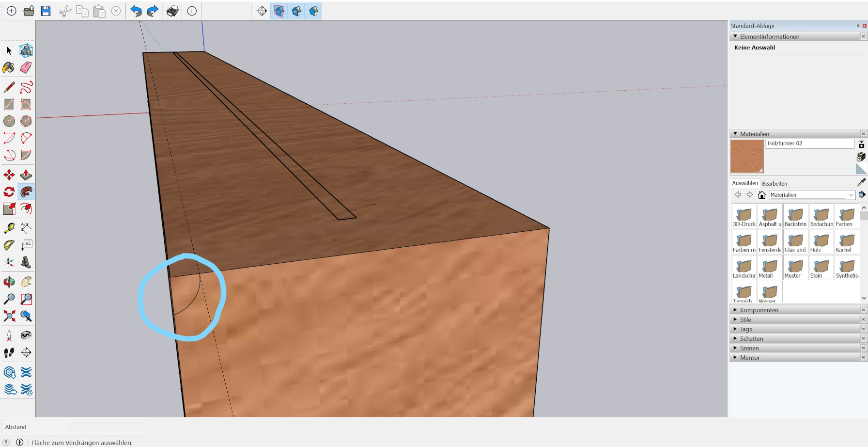Toggle section cuts display

296,11
